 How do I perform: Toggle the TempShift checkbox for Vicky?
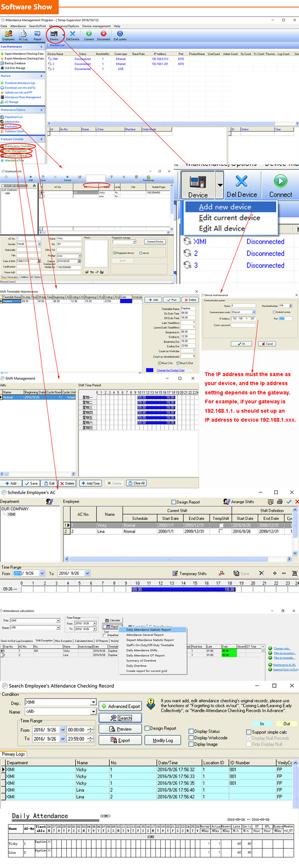click(221, 525)
